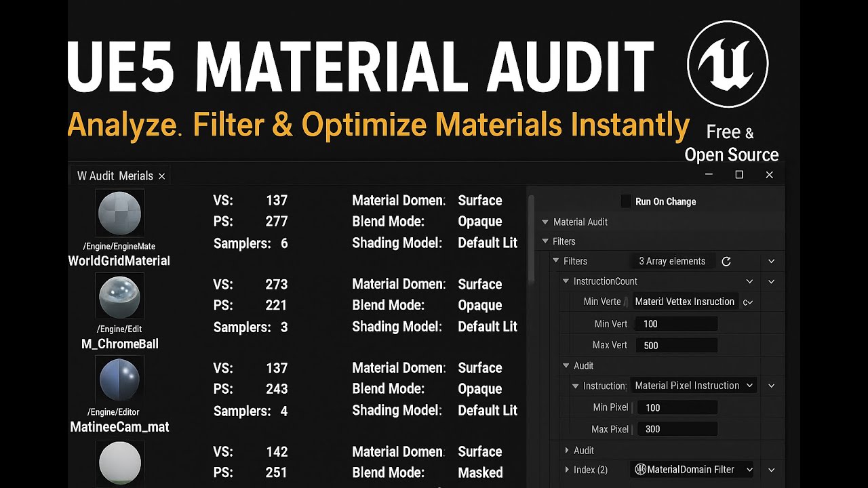Collapse the expanded Audit row below Max Vert
Screen dimensions: 868x488
(x=566, y=366)
